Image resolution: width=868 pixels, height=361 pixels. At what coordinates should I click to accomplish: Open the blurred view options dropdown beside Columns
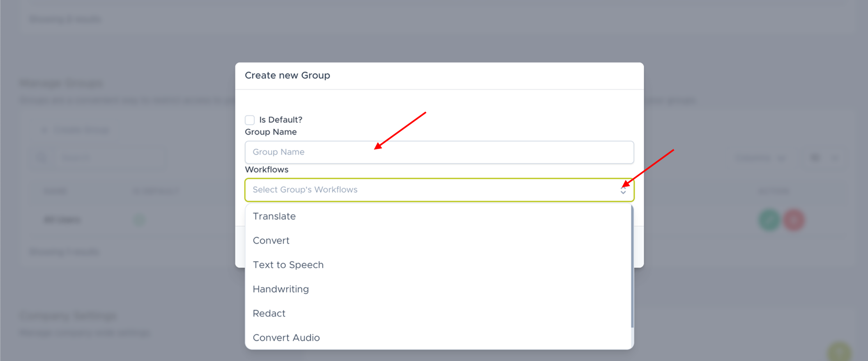pos(824,158)
